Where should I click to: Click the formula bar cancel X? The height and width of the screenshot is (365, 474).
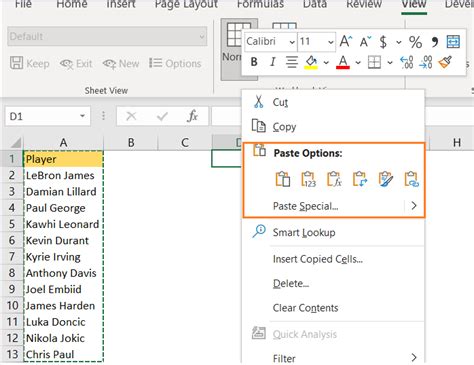(131, 116)
